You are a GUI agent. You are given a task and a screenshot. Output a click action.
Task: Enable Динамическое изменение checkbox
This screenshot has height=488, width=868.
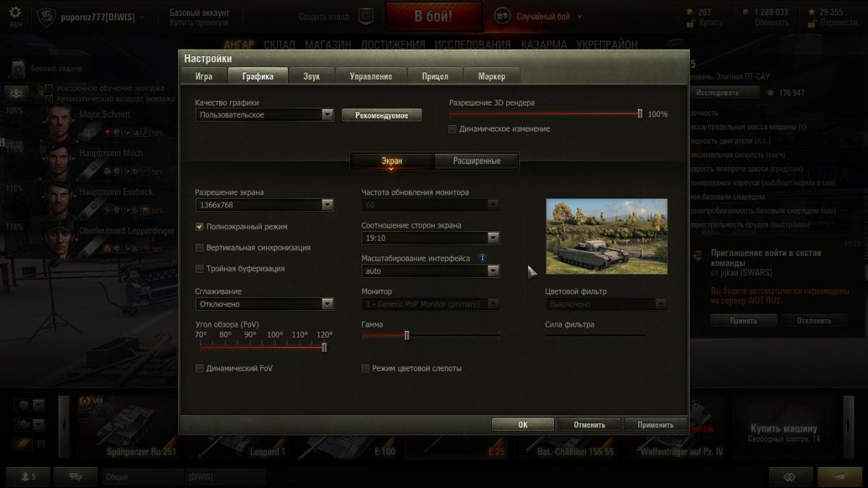[453, 129]
